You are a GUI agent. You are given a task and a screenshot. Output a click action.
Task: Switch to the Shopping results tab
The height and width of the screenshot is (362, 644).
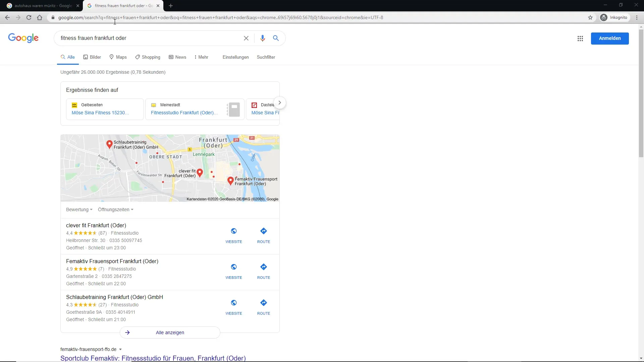point(148,57)
